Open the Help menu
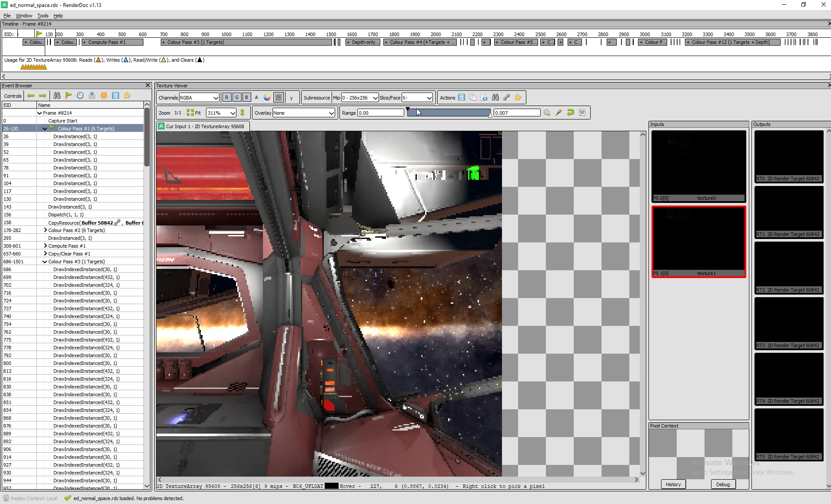 coord(58,16)
